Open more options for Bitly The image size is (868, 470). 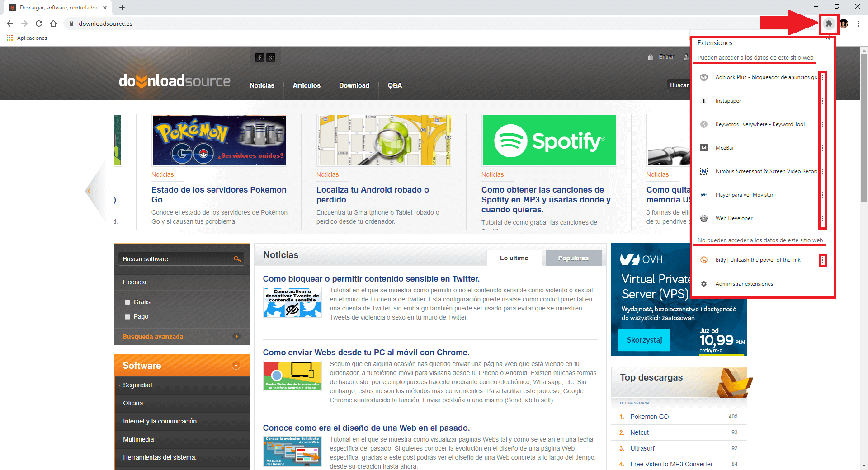tap(822, 260)
